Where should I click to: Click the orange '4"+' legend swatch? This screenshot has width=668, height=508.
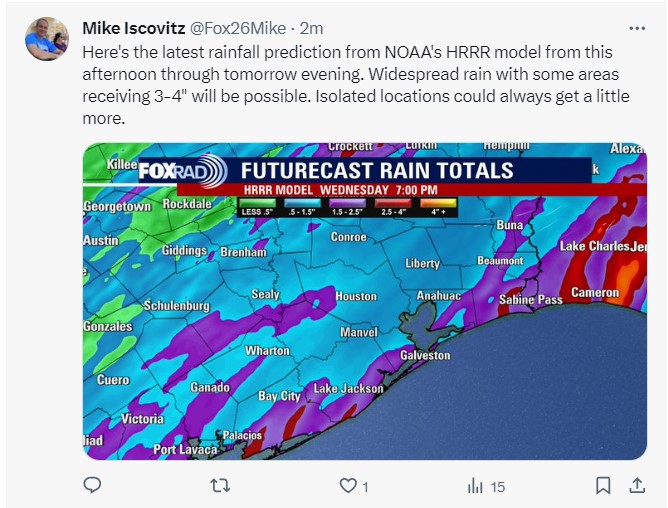tap(438, 204)
